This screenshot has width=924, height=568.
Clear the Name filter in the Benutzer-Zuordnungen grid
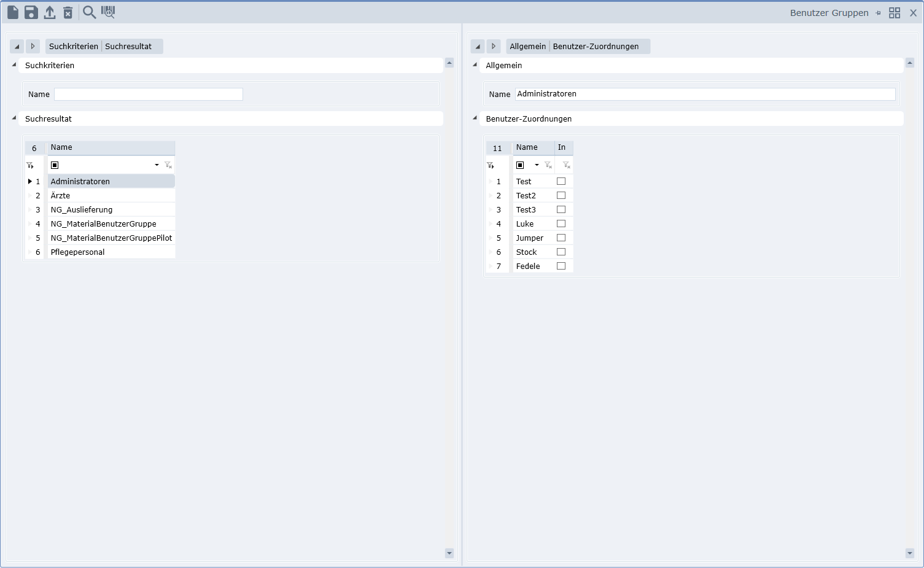[548, 165]
